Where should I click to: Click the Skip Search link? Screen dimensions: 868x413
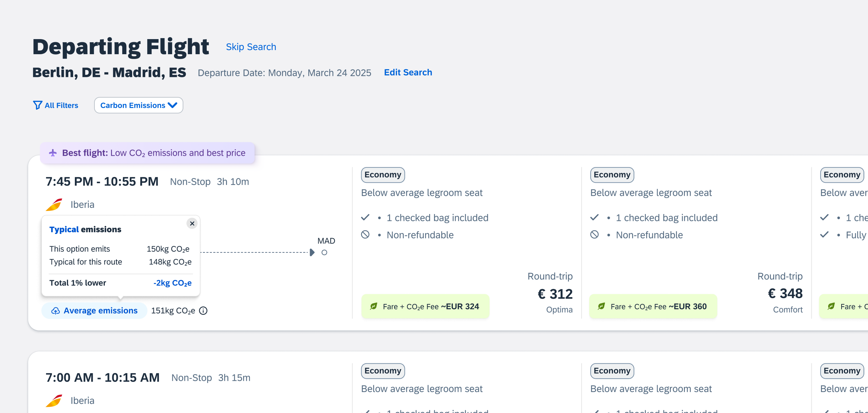pos(251,47)
